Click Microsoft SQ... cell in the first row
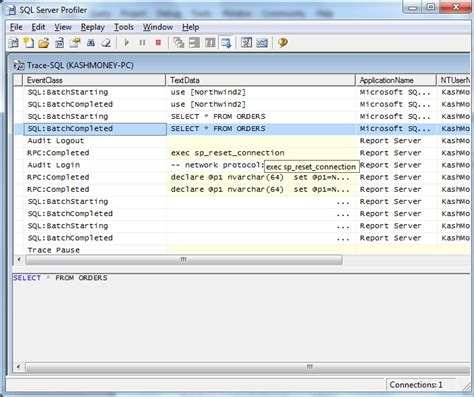Viewport: 474px width, 397px height. pos(396,92)
